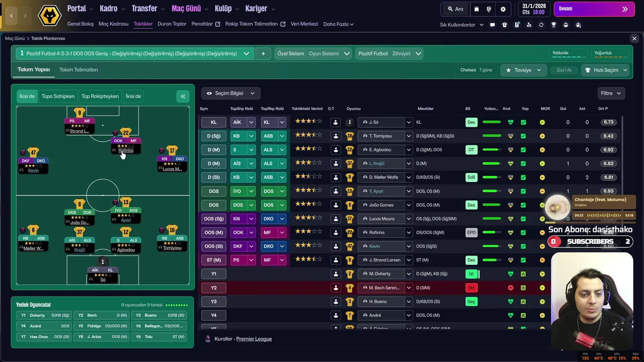Add a new tactic with plus icon
Viewport: 644px width, 362px height.
click(263, 54)
